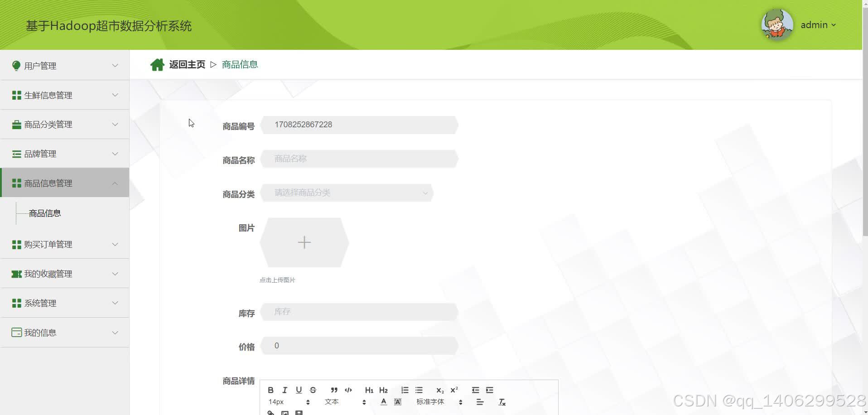Decrease indent in the editor
This screenshot has height=415, width=868.
point(475,390)
